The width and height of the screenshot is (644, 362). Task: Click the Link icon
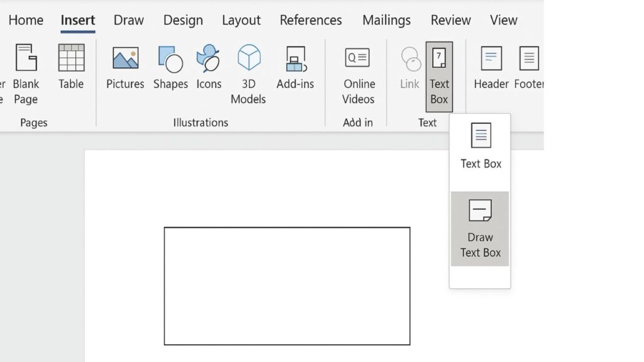tap(410, 67)
